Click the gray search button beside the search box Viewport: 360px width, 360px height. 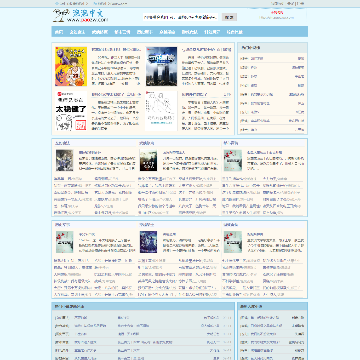click(x=229, y=17)
